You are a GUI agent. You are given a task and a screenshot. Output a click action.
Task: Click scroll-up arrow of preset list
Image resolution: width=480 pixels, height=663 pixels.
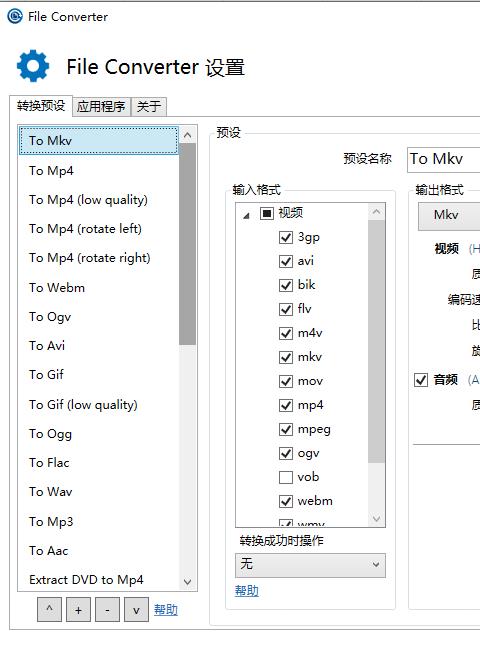(x=187, y=135)
